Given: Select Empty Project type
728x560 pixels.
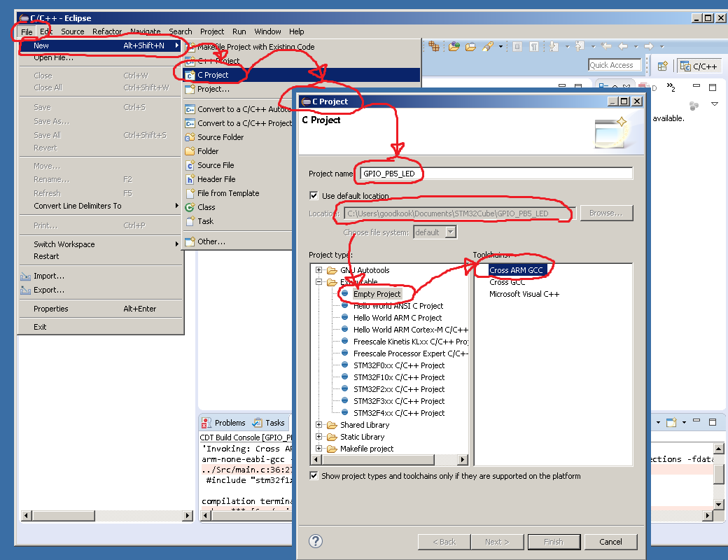Looking at the screenshot, I should [377, 294].
